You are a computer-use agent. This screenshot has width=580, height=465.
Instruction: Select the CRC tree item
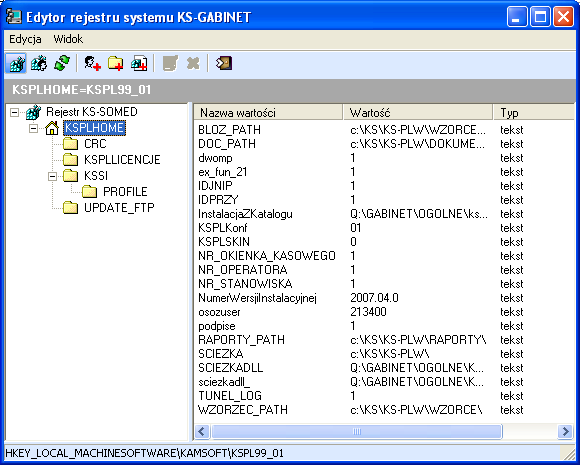95,144
